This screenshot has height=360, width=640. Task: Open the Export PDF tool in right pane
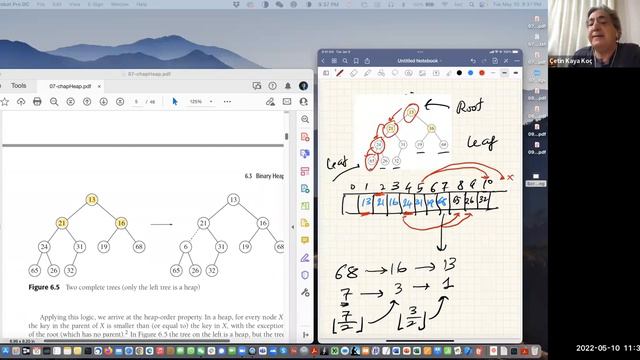click(x=305, y=189)
